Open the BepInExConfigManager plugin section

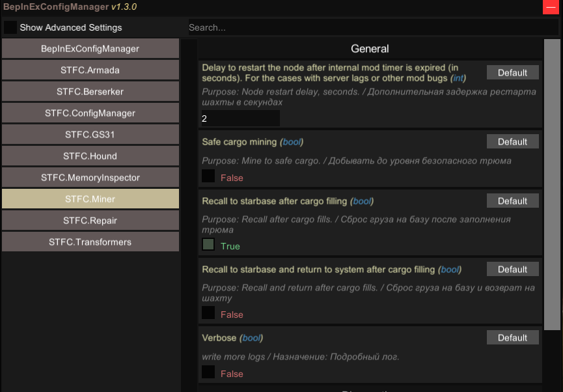click(90, 48)
